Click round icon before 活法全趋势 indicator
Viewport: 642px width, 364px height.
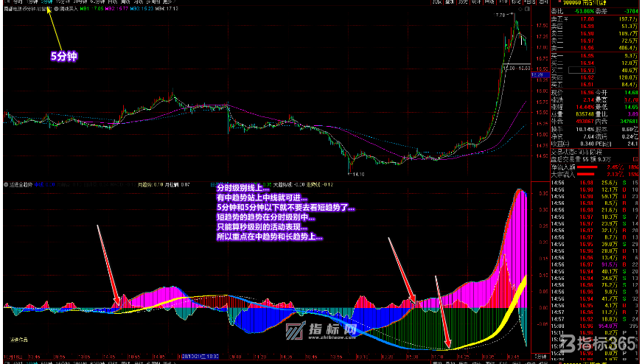click(x=6, y=185)
